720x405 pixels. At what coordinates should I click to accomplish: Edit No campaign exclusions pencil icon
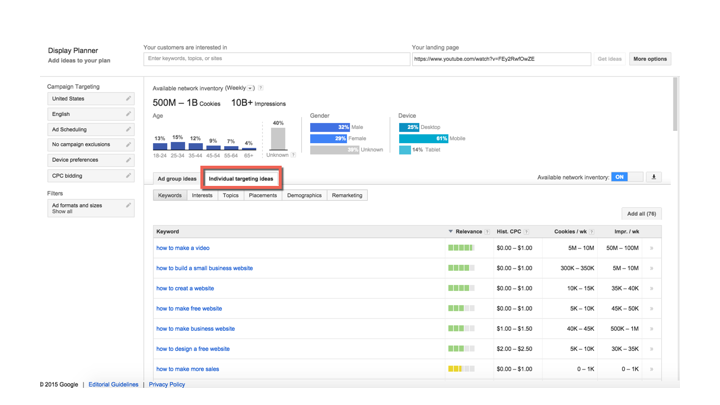129,145
